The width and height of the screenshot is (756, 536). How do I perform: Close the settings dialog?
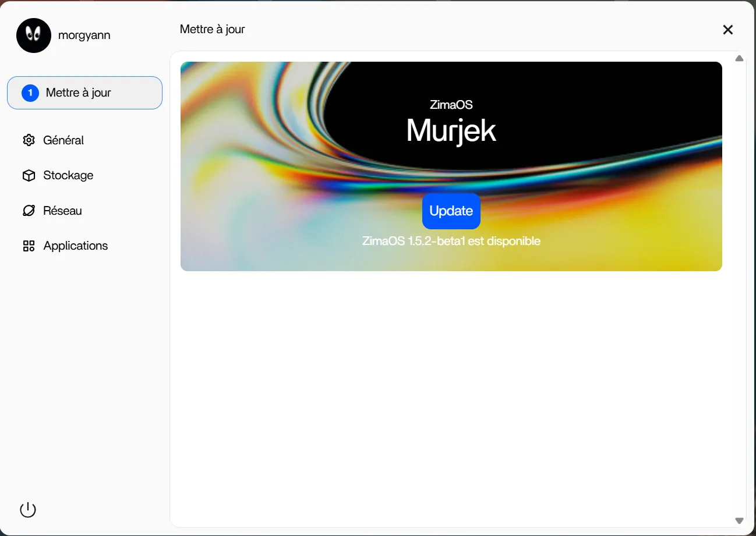coord(727,30)
